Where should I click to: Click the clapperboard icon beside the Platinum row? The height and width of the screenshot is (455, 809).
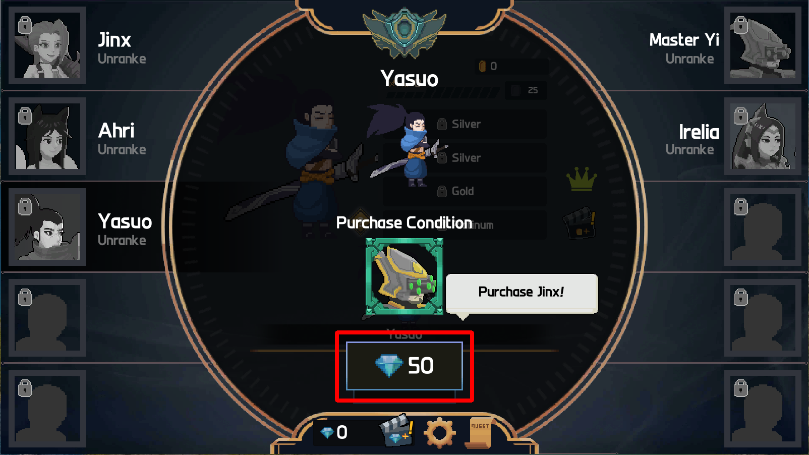[579, 223]
